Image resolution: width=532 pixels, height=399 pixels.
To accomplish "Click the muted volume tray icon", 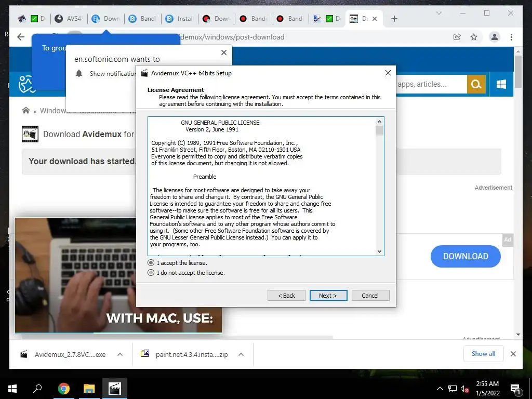I will (465, 389).
